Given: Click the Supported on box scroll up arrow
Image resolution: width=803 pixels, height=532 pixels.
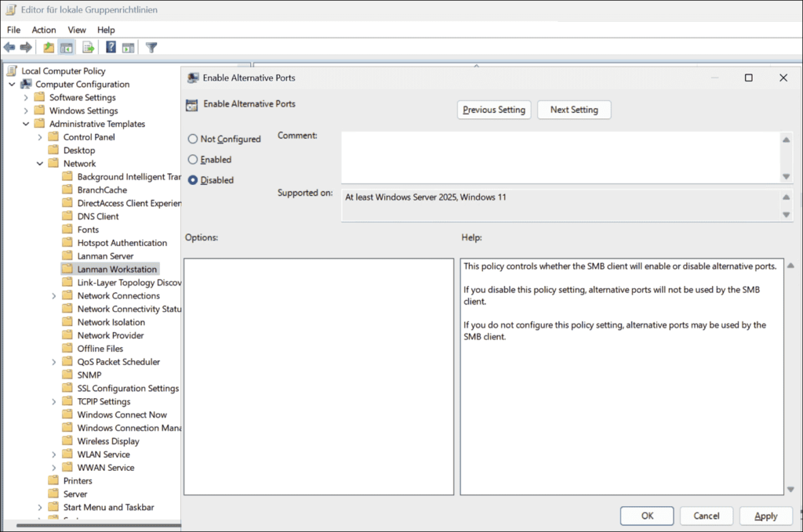Looking at the screenshot, I should click(x=786, y=197).
